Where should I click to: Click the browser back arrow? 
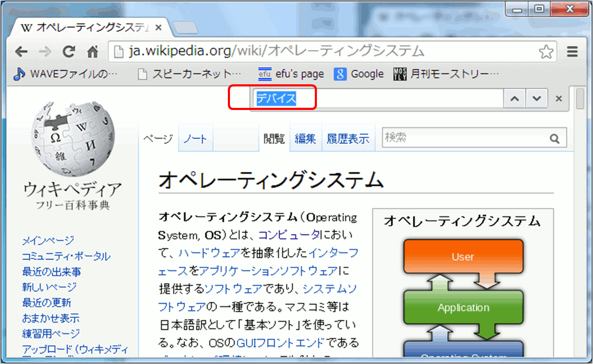click(x=21, y=51)
